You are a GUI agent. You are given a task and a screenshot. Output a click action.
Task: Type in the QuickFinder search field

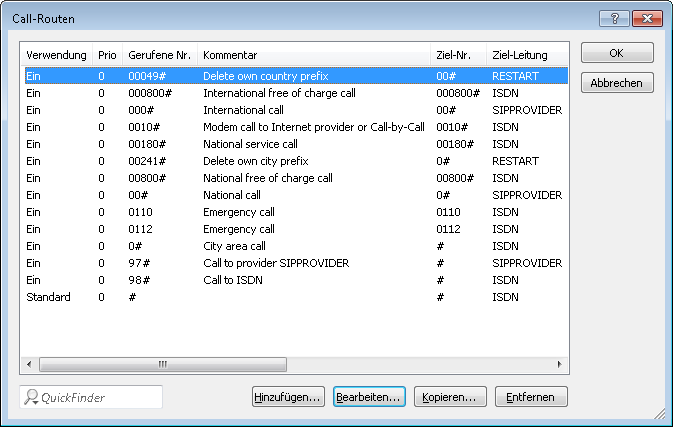(98, 397)
